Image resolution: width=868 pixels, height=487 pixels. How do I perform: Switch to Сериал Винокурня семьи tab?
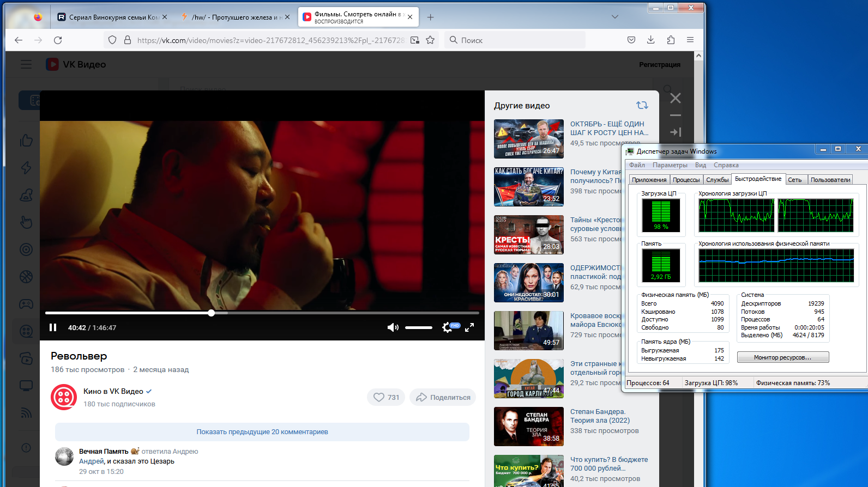coord(113,17)
